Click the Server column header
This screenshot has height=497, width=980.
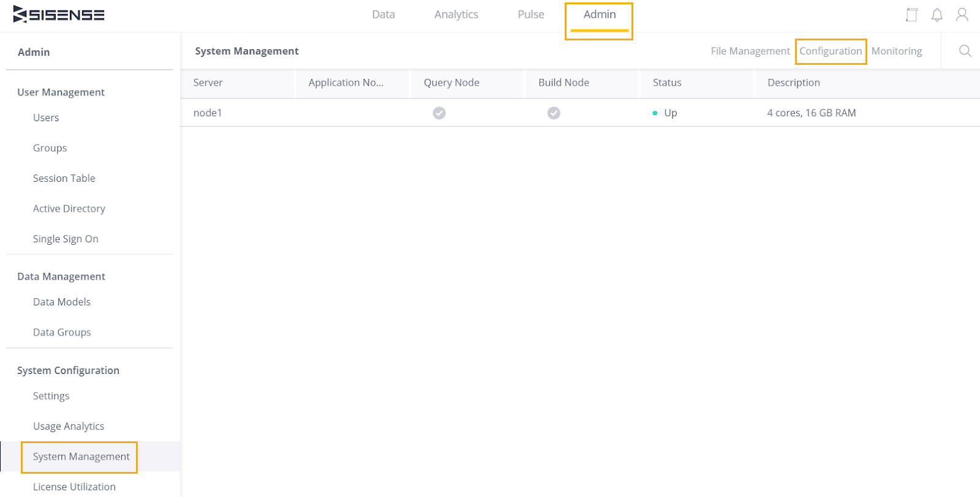(208, 83)
